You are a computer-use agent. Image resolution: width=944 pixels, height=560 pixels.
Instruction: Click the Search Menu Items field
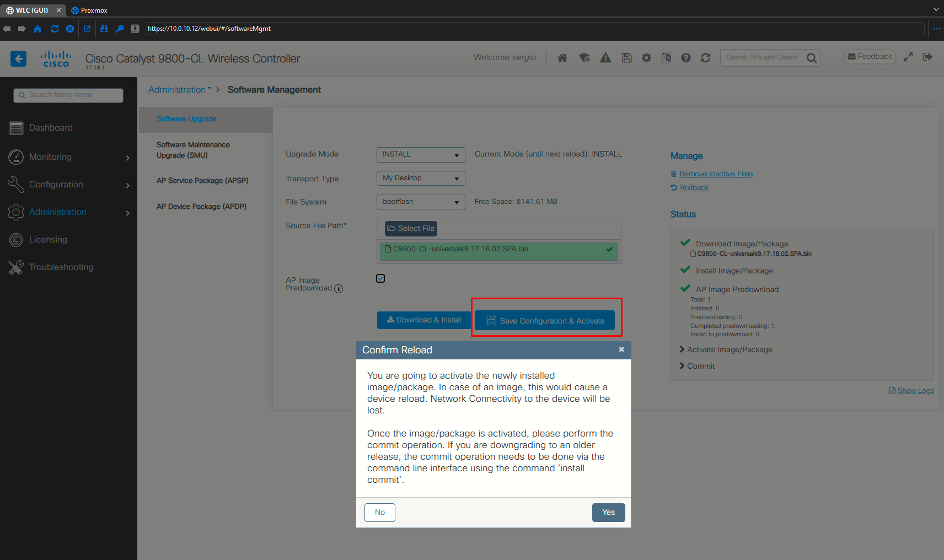point(68,95)
